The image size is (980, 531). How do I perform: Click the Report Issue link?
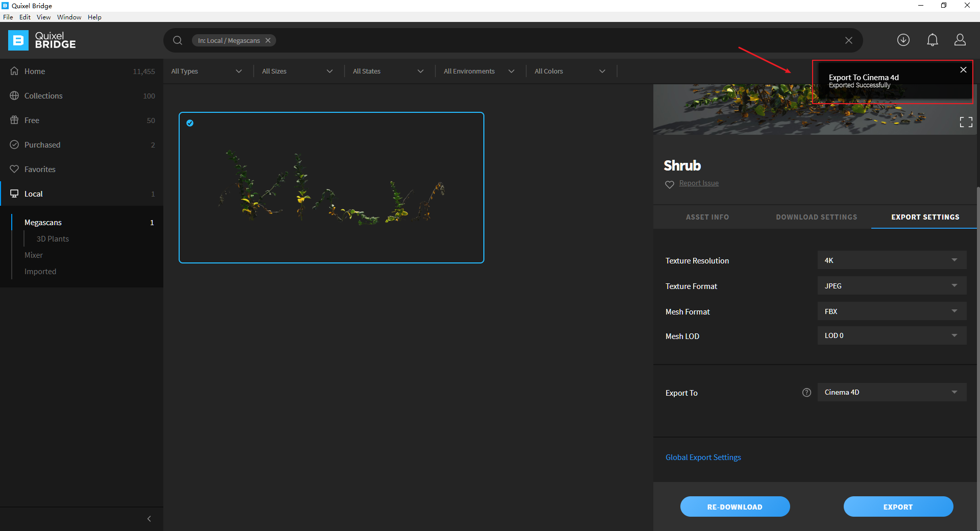click(699, 183)
